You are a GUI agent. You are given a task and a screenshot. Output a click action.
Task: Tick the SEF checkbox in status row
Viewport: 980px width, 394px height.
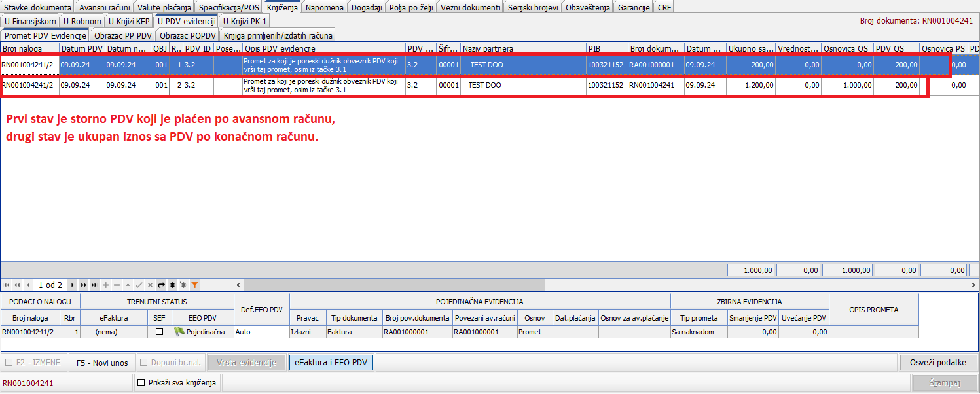159,332
